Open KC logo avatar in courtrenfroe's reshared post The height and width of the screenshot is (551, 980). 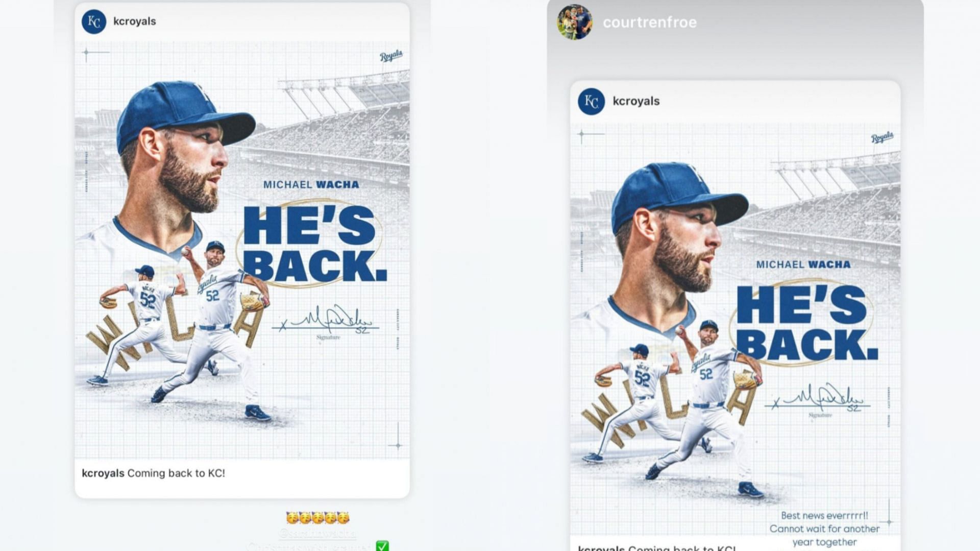coord(591,101)
